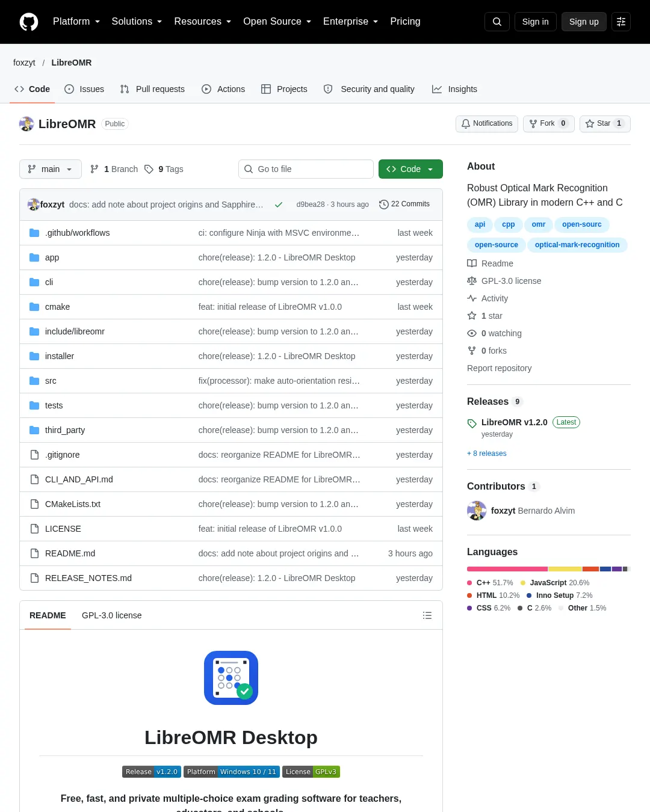The height and width of the screenshot is (812, 650).
Task: Click the green commit status checkmark
Action: coord(279,205)
